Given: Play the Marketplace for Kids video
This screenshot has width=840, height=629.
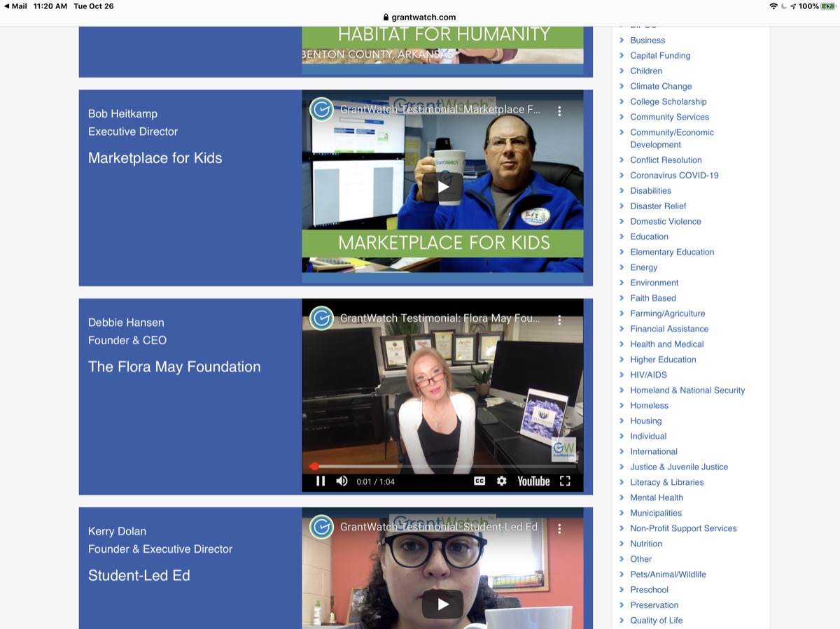Looking at the screenshot, I should click(x=442, y=187).
